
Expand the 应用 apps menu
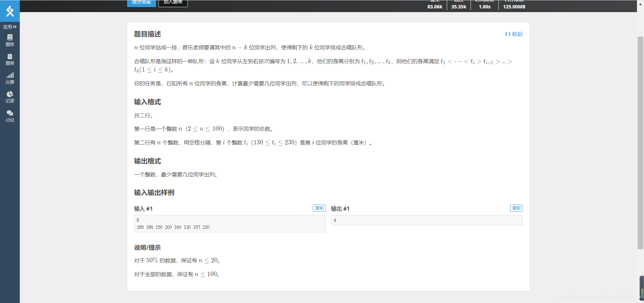tap(10, 27)
